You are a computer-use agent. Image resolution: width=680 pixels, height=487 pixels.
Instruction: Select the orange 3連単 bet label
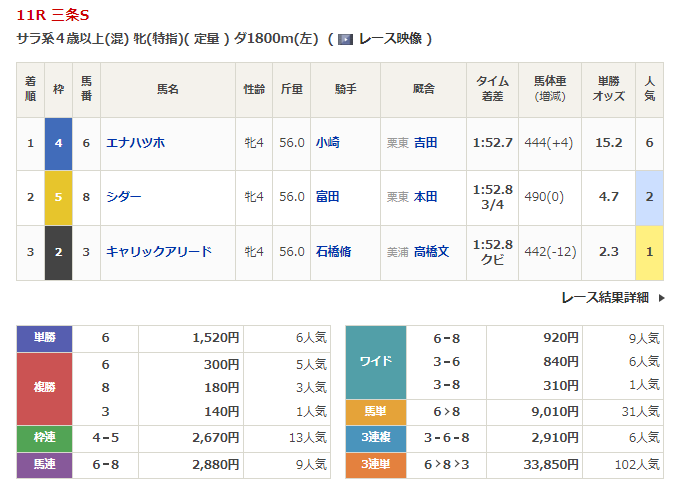(x=375, y=463)
